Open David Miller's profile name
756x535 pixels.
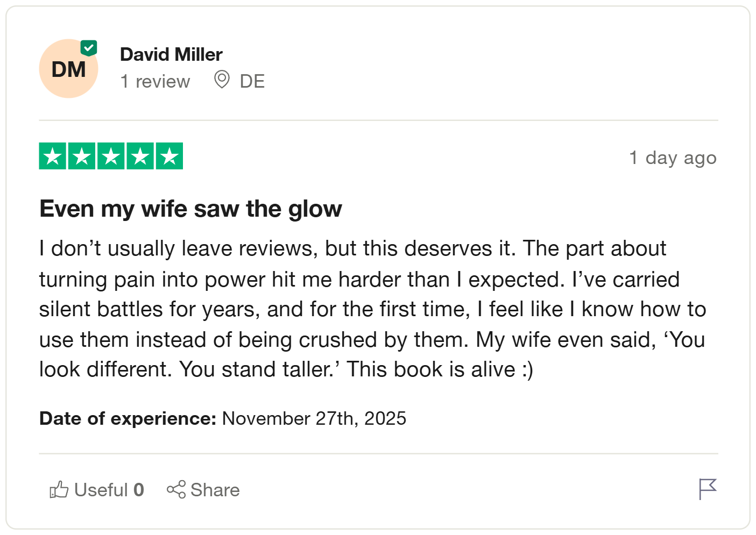point(171,54)
